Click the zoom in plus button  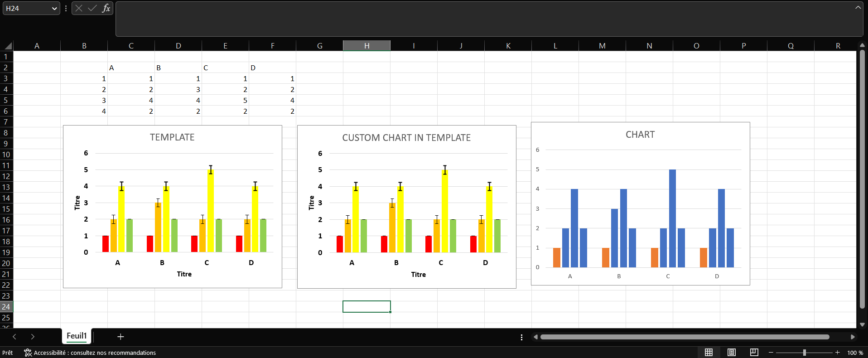(x=838, y=353)
